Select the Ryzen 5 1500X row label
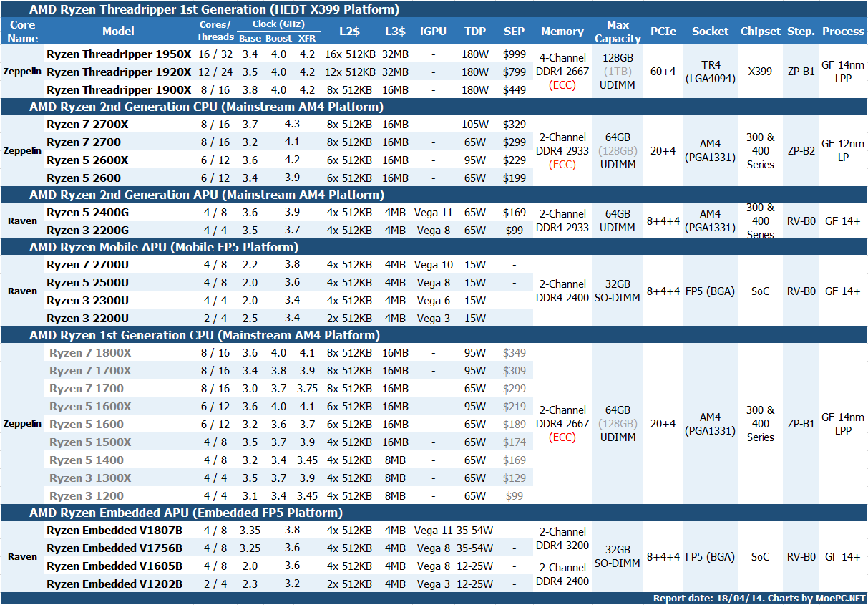This screenshot has height=605, width=868. (90, 442)
